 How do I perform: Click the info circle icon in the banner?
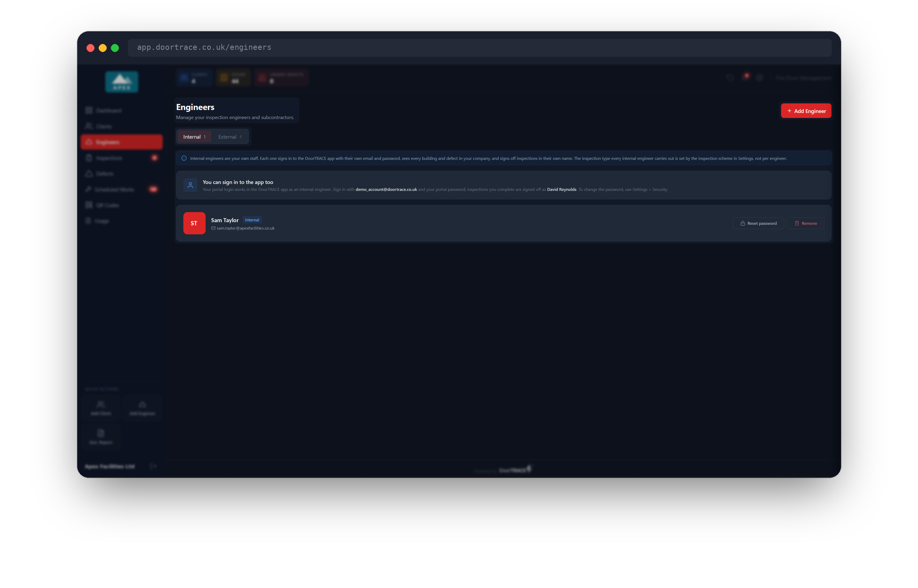(x=184, y=158)
